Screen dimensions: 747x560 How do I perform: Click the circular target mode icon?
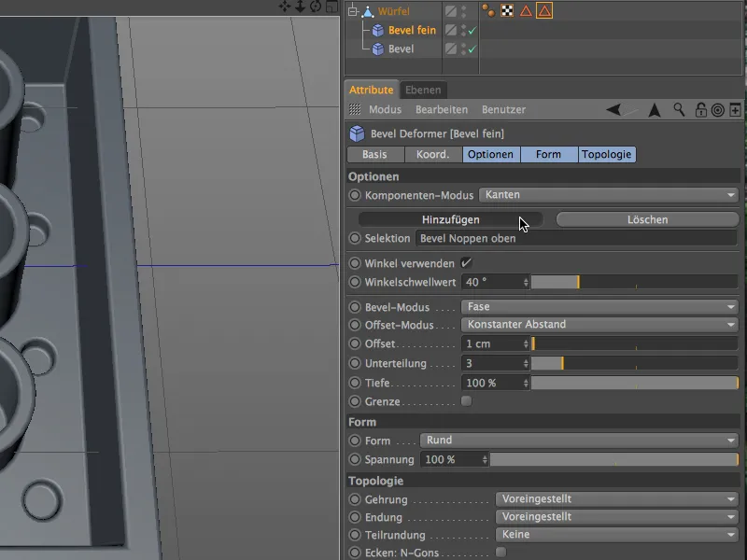coord(717,110)
